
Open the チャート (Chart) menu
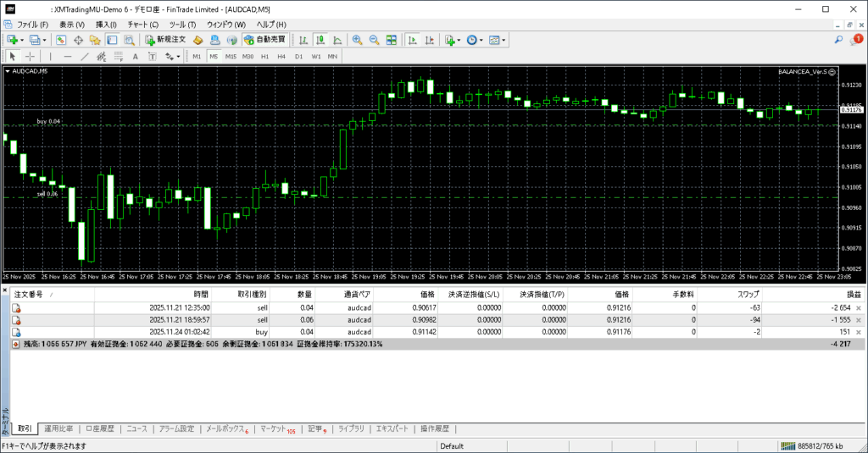pos(142,25)
